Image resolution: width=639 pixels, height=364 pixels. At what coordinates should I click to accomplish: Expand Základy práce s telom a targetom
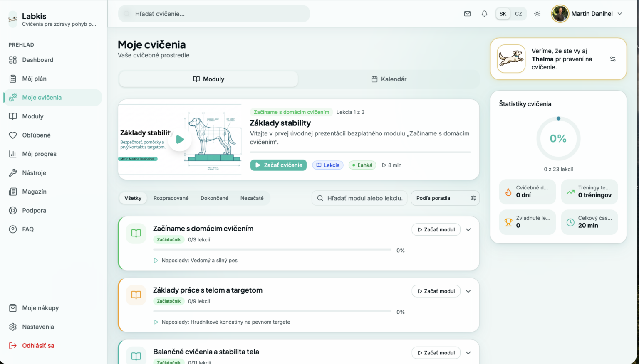click(x=468, y=291)
